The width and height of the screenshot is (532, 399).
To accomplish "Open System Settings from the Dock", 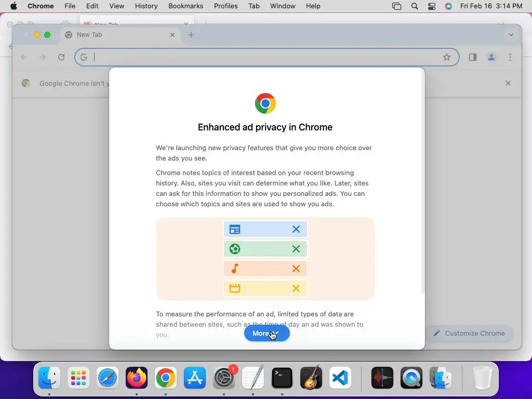I will [224, 378].
